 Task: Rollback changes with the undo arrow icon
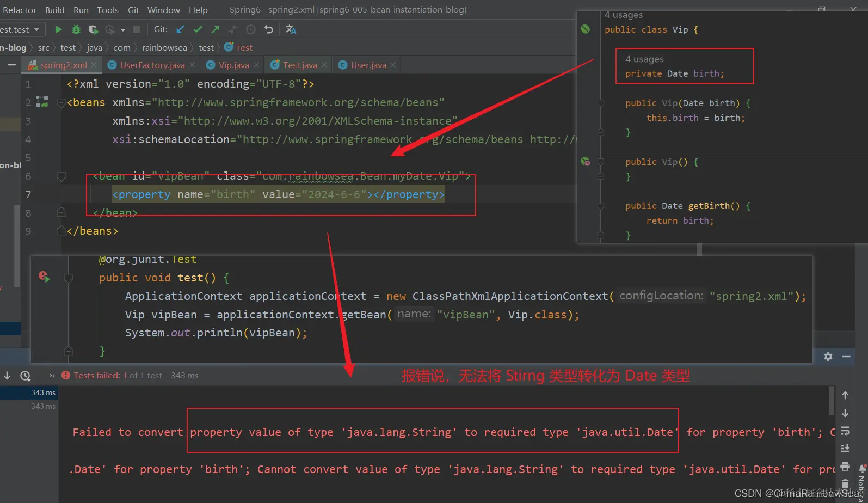tap(268, 29)
